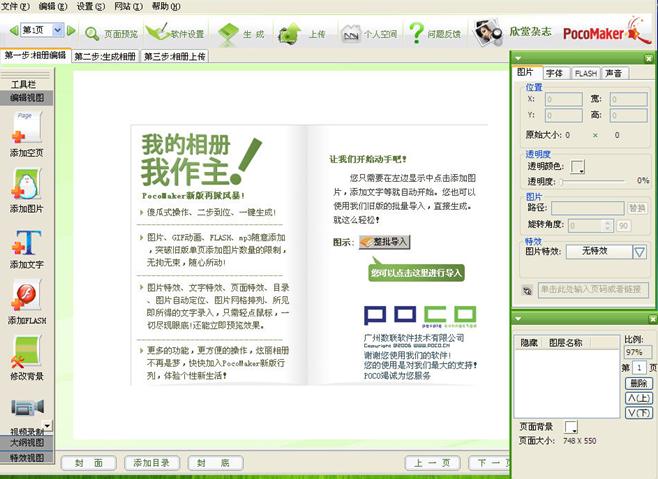The height and width of the screenshot is (479, 658).
Task: Click 添加FLASH icon
Action: coord(27,296)
